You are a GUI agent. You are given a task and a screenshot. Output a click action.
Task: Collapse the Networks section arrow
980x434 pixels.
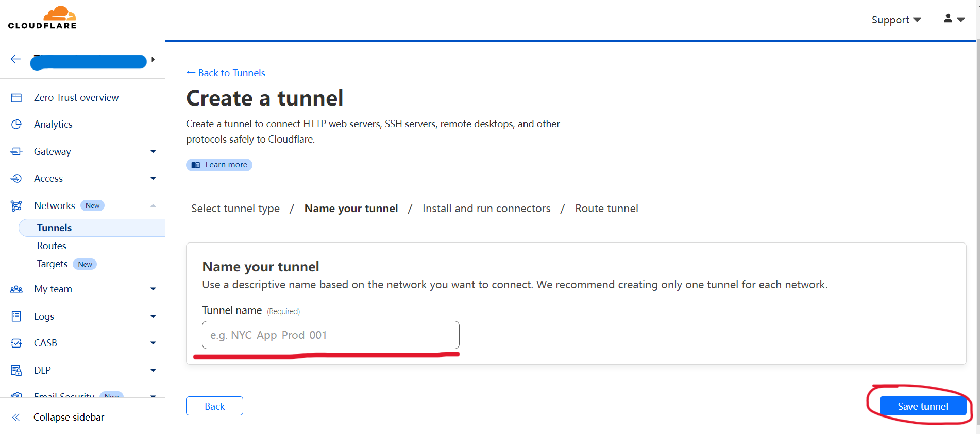click(153, 205)
